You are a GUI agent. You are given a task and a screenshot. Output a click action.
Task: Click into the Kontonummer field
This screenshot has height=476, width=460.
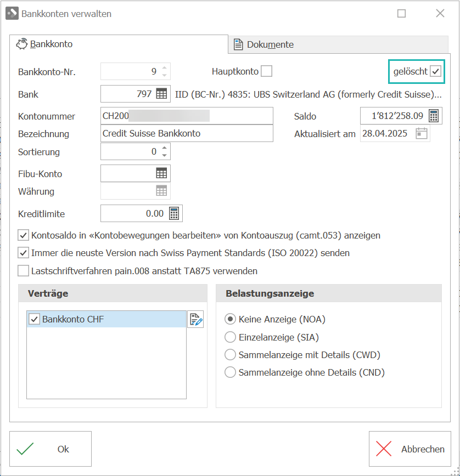(x=187, y=116)
